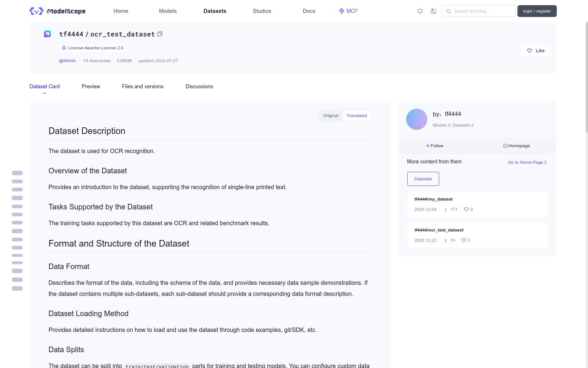Click the '3.85MB' size text
Screen dimensions: 588x368
[x=124, y=61]
